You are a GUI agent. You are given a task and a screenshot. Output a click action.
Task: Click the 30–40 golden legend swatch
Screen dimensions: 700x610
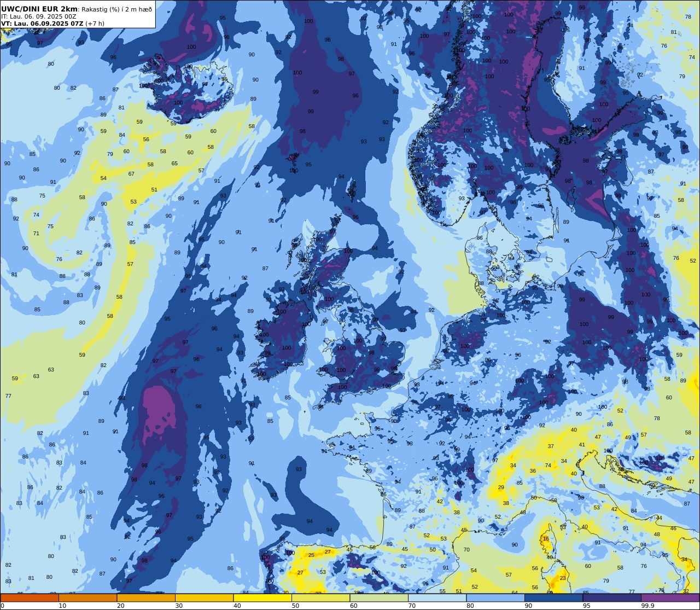204,598
